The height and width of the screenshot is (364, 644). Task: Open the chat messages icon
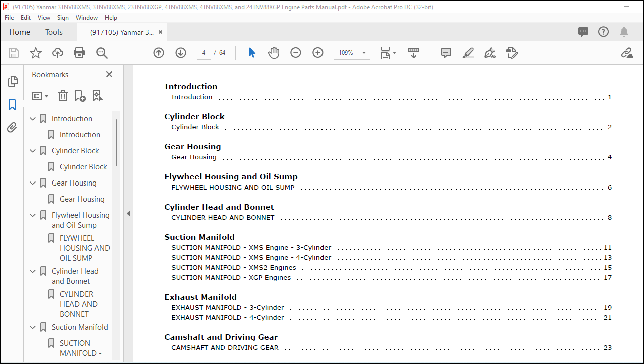583,32
